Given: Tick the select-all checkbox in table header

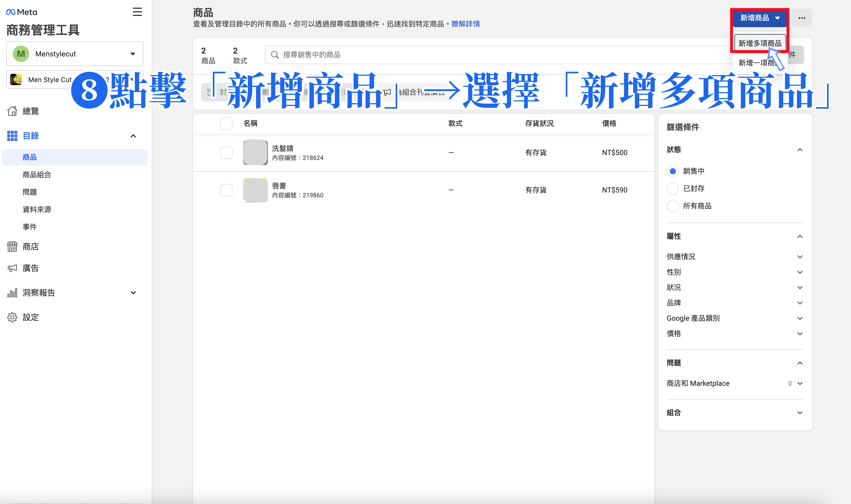Looking at the screenshot, I should tap(226, 123).
